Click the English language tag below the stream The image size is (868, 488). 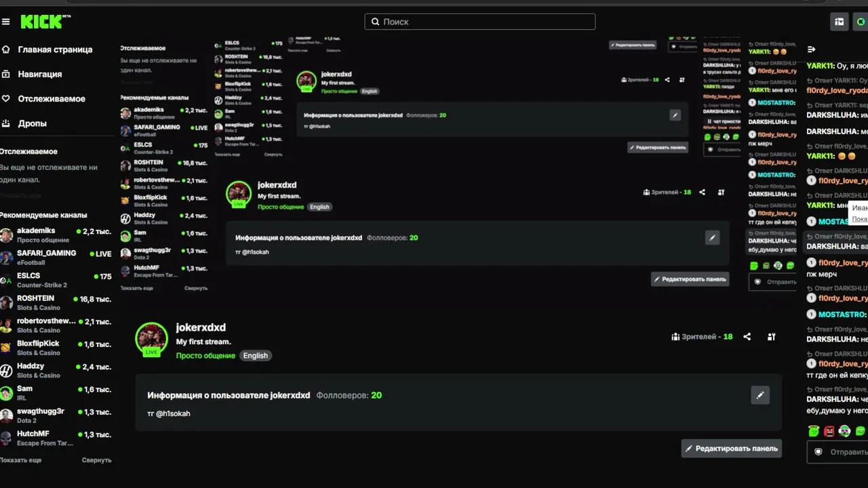point(256,356)
